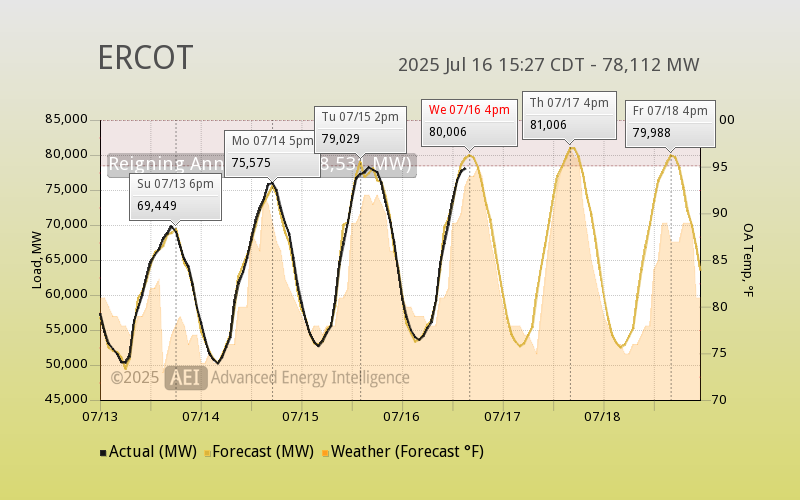
Task: Click the Reigning Annual peak banner
Action: point(262,165)
